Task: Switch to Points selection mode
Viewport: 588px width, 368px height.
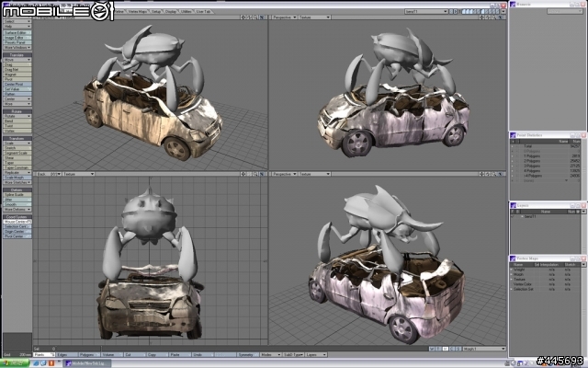Action: pos(44,354)
